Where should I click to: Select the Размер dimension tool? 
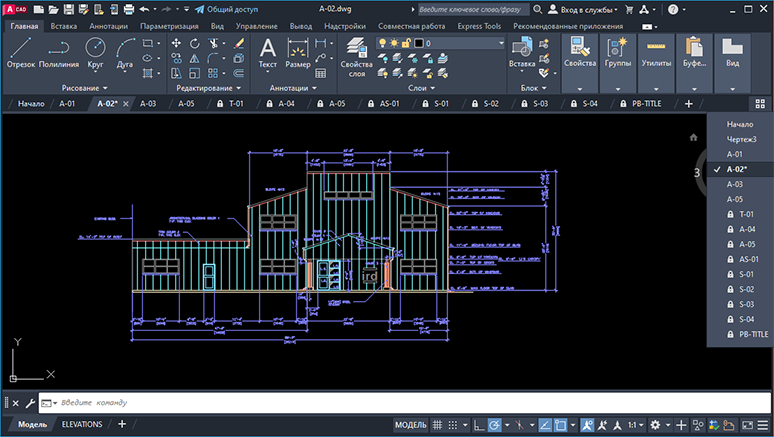[298, 53]
